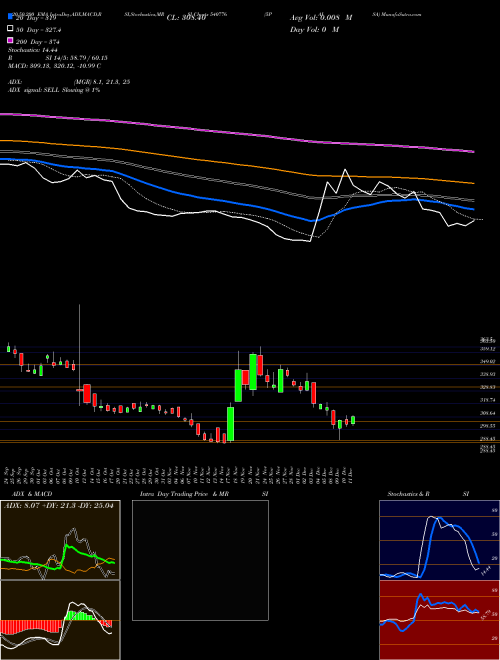
Task: Click the "Intra Day Trading Price & MR" title
Action: pyautogui.click(x=184, y=494)
